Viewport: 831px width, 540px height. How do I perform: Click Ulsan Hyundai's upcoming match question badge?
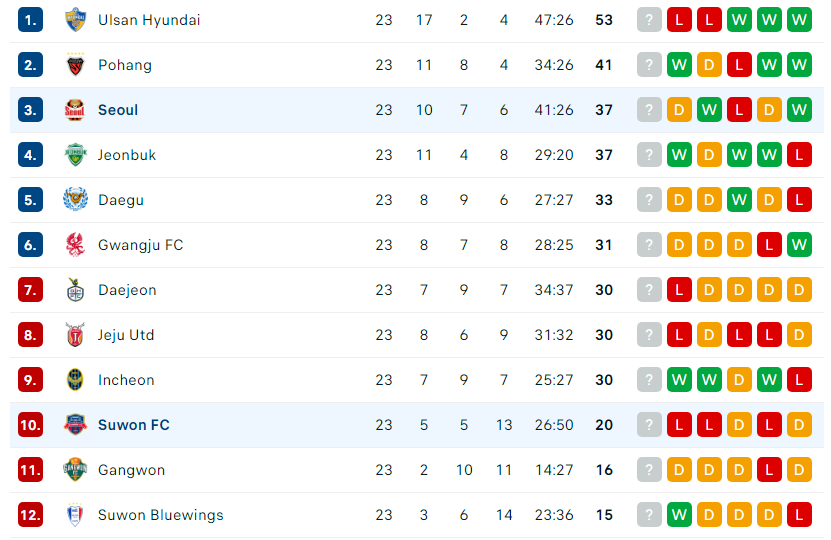(649, 20)
